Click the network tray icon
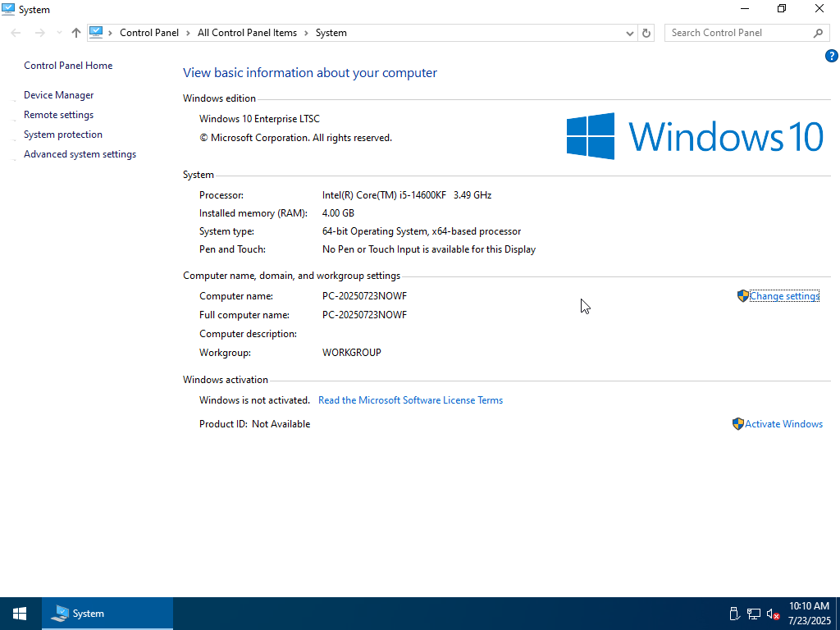 (753, 614)
